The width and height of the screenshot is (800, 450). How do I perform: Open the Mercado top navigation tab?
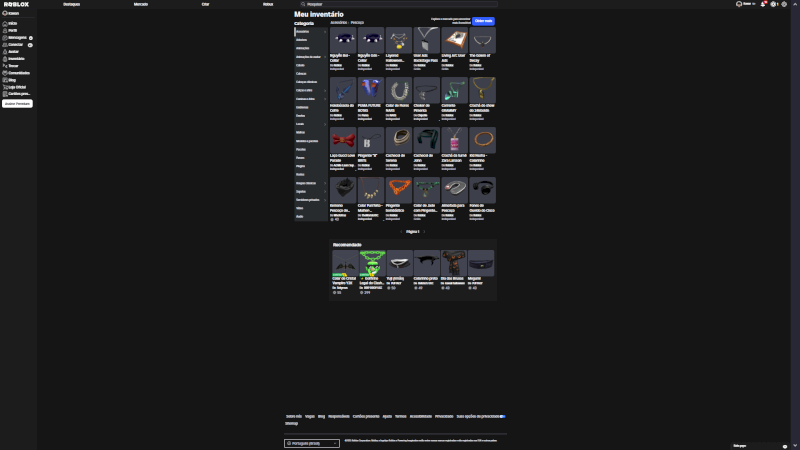(141, 4)
